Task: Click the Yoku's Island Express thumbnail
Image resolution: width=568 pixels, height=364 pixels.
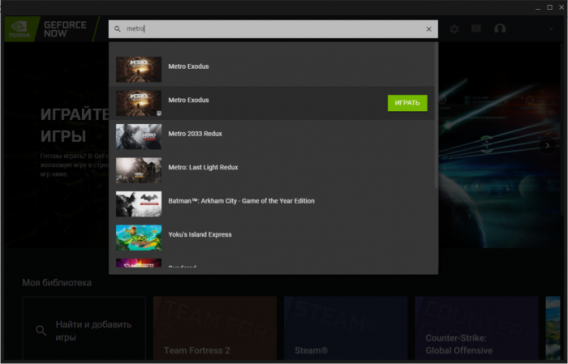Action: pos(138,238)
